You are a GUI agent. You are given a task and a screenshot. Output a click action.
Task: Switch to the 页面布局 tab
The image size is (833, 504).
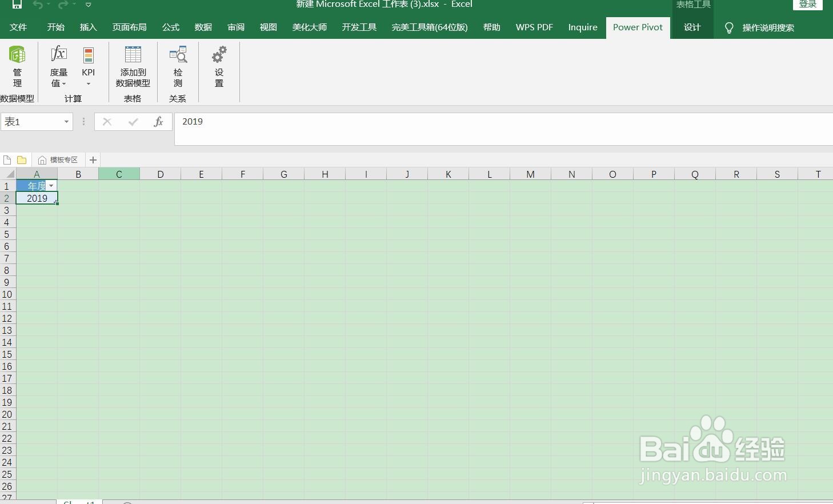[130, 27]
